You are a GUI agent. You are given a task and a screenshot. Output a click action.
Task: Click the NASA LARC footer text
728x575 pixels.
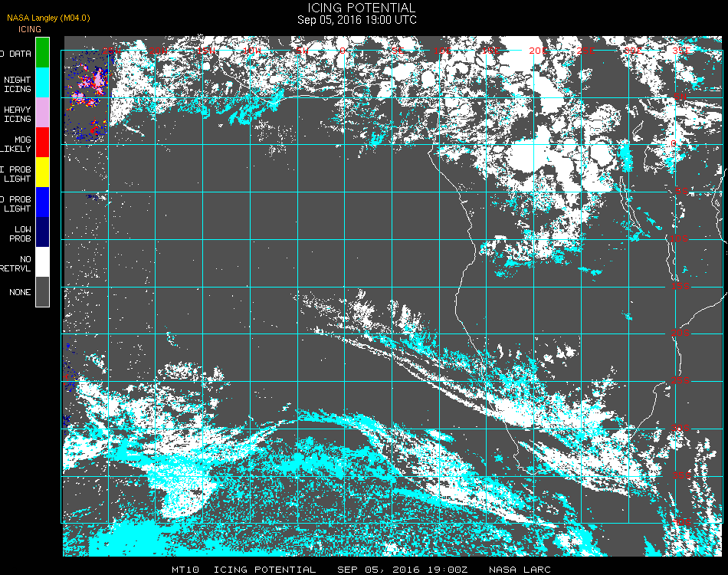click(520, 570)
